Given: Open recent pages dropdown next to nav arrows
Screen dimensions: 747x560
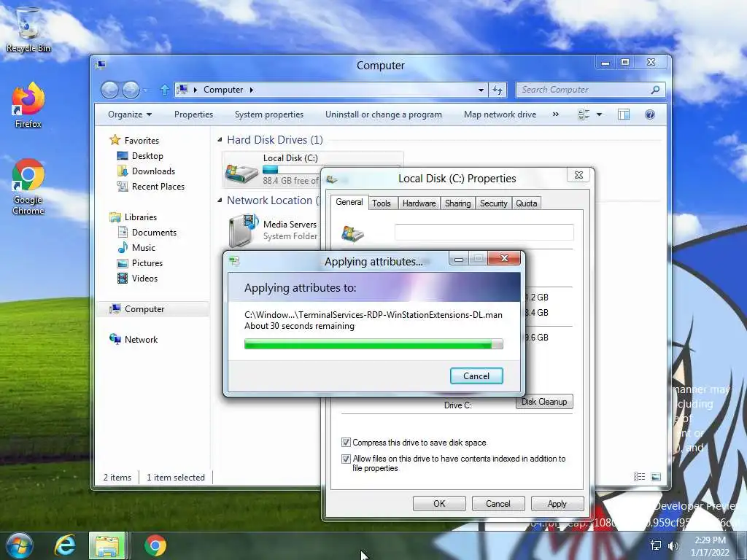Looking at the screenshot, I should tap(145, 90).
